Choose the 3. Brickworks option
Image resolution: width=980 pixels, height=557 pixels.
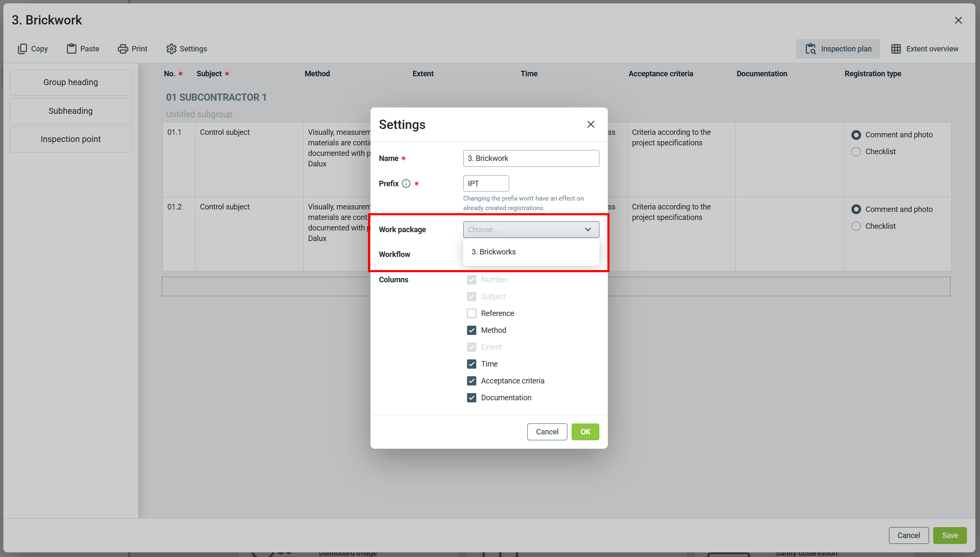(x=531, y=252)
